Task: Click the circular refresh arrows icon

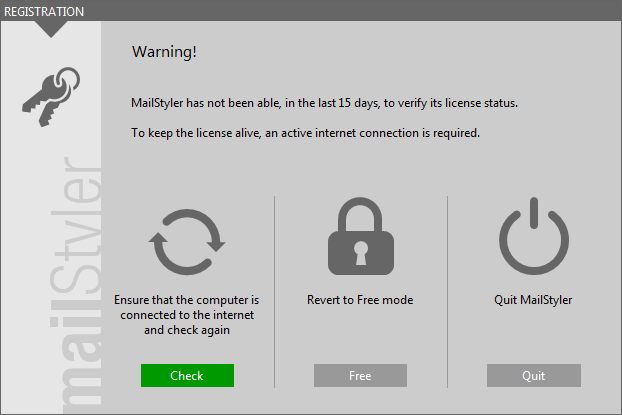Action: [187, 242]
